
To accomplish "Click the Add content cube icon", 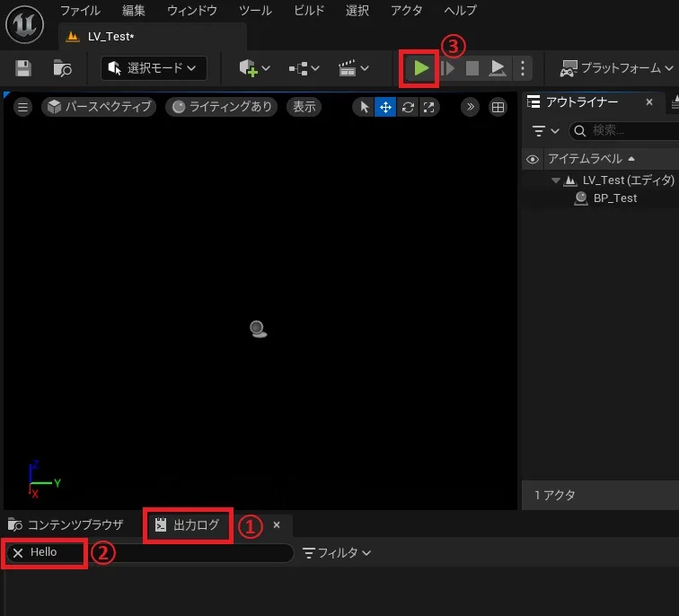I will coord(255,68).
